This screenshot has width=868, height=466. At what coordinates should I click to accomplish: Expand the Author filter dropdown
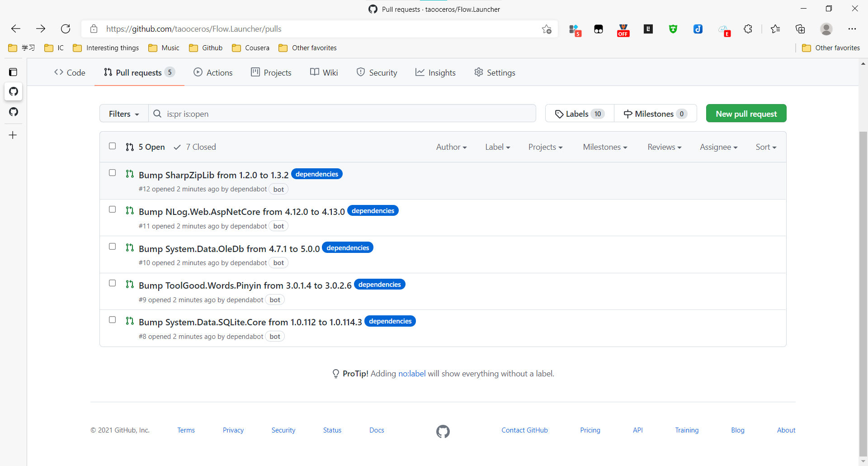(451, 147)
